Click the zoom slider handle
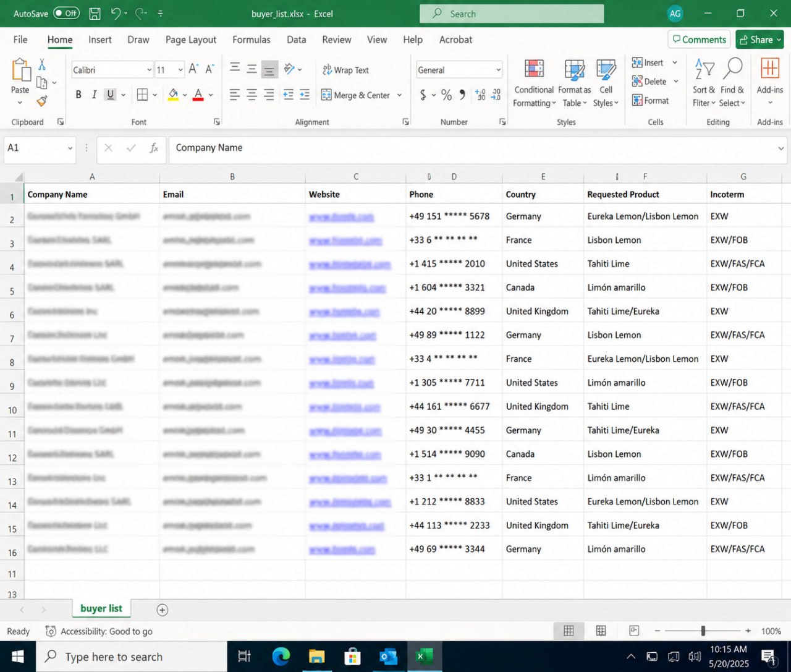 point(703,631)
